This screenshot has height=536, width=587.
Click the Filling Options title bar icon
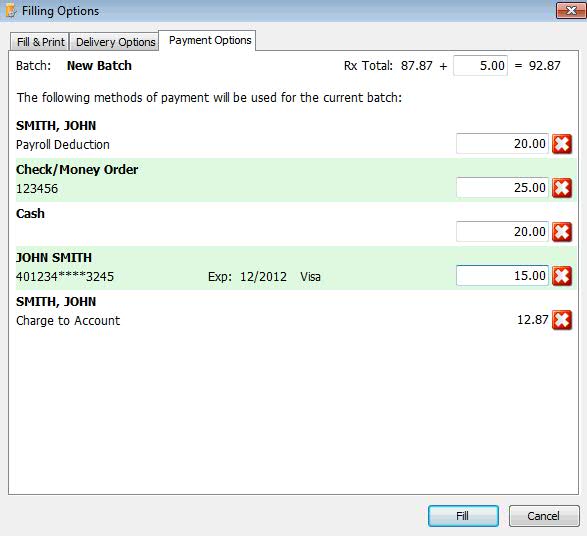(10, 11)
